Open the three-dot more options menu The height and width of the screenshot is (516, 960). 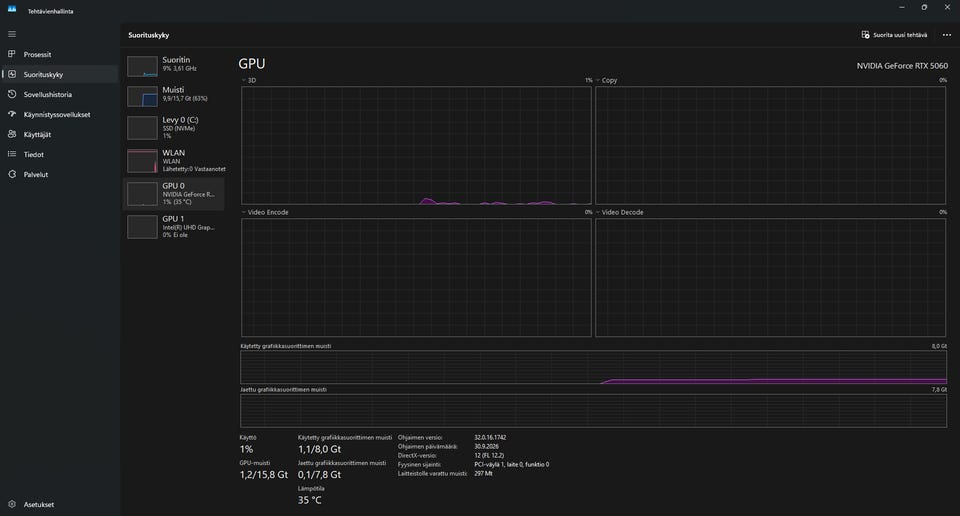click(947, 35)
